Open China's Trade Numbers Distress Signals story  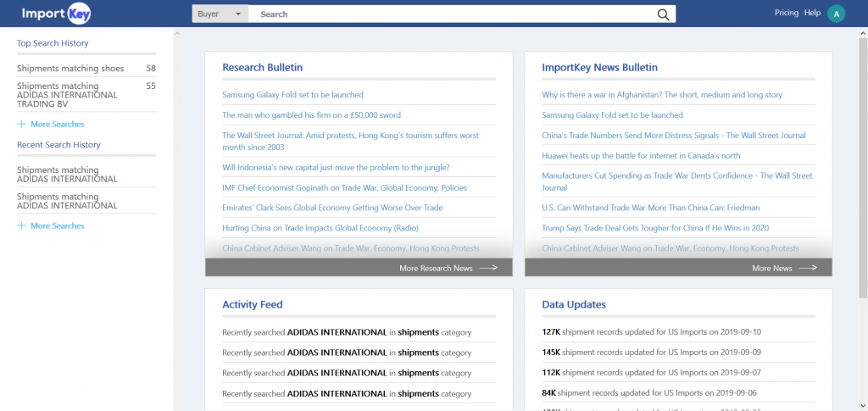[x=674, y=135]
